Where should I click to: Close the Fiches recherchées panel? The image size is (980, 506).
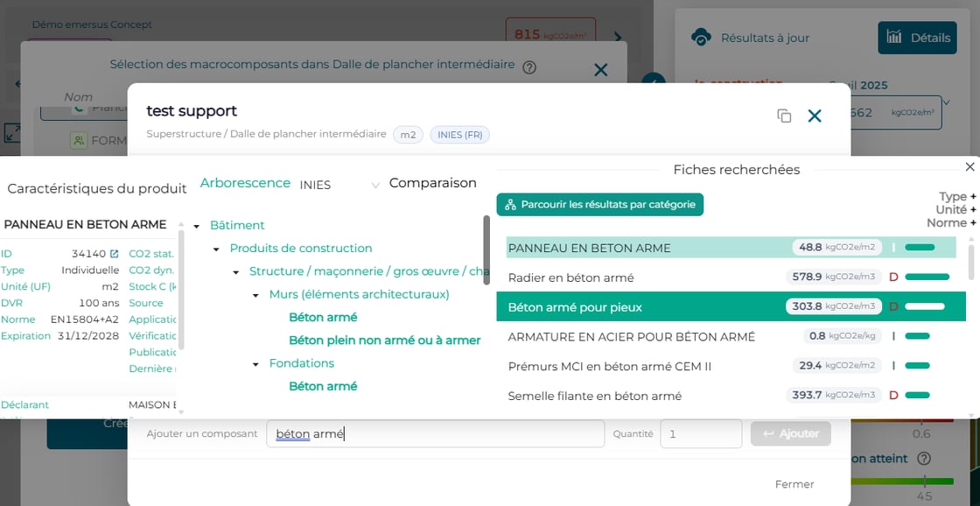969,166
